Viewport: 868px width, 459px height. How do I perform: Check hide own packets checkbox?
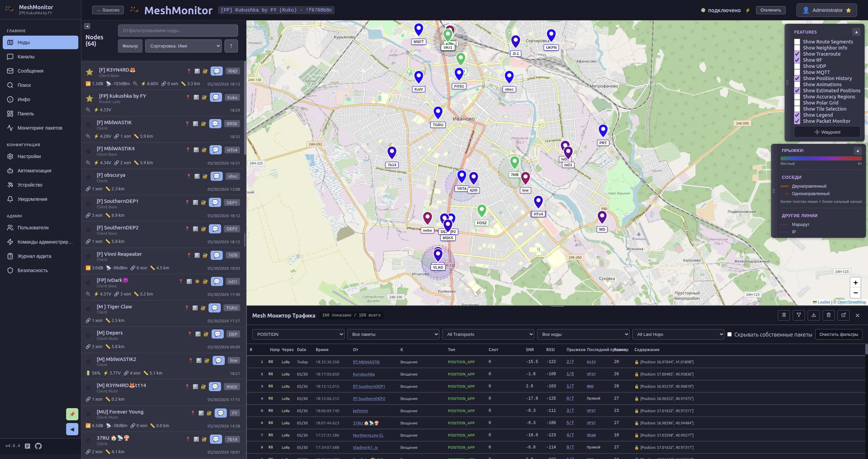coord(729,334)
